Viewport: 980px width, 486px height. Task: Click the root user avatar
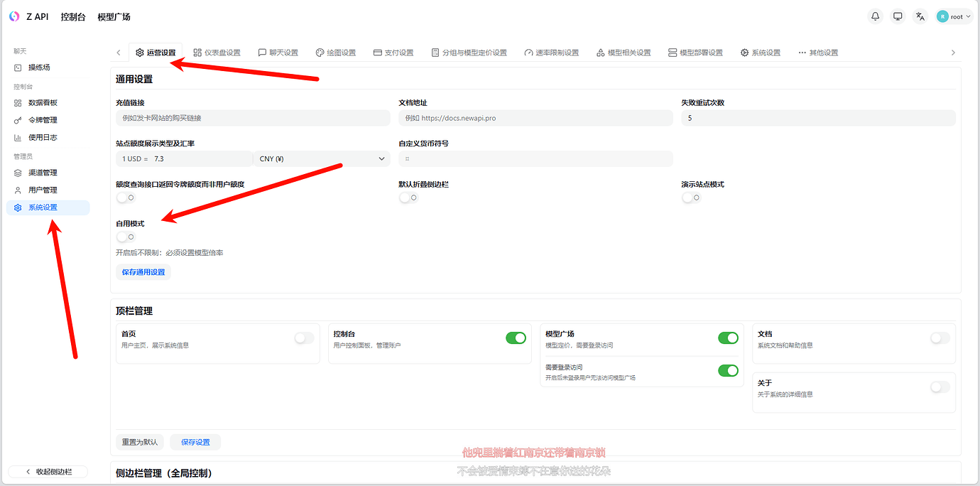(942, 16)
